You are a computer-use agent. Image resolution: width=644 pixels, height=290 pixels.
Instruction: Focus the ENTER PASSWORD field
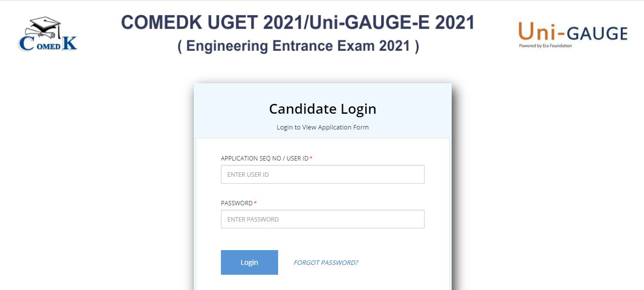(322, 219)
